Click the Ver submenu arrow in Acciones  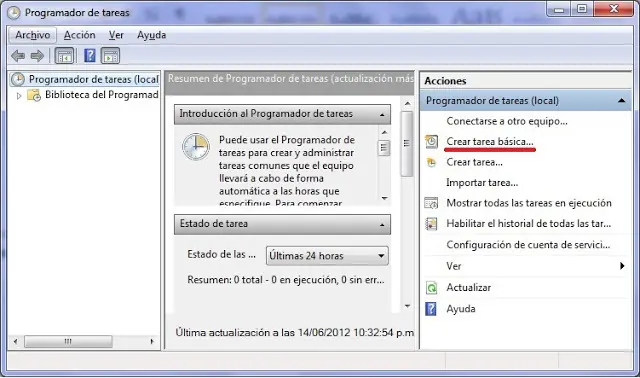coord(622,266)
